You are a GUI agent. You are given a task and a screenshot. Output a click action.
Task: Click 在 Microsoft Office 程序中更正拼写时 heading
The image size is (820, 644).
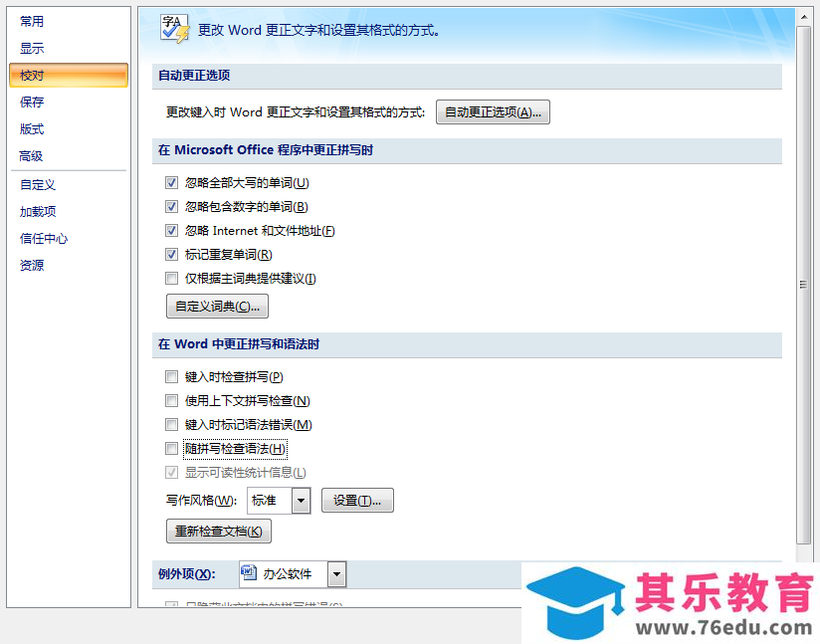pyautogui.click(x=265, y=150)
